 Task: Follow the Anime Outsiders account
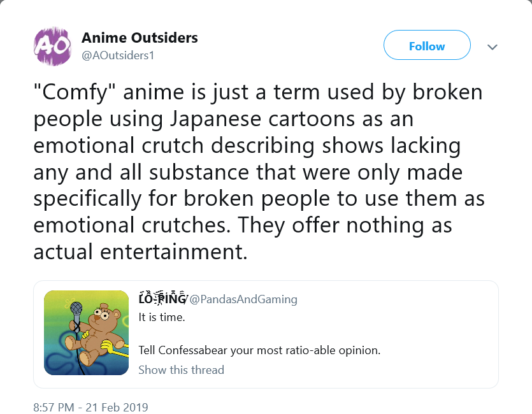coord(427,45)
